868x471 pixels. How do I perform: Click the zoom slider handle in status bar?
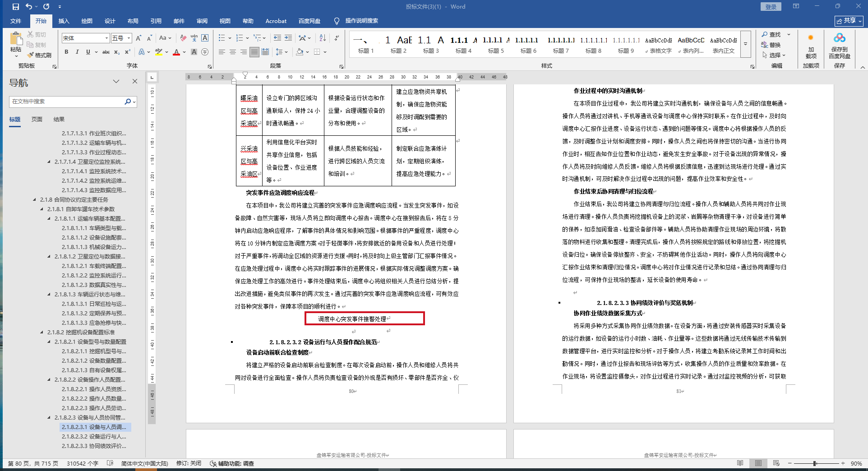click(x=815, y=463)
